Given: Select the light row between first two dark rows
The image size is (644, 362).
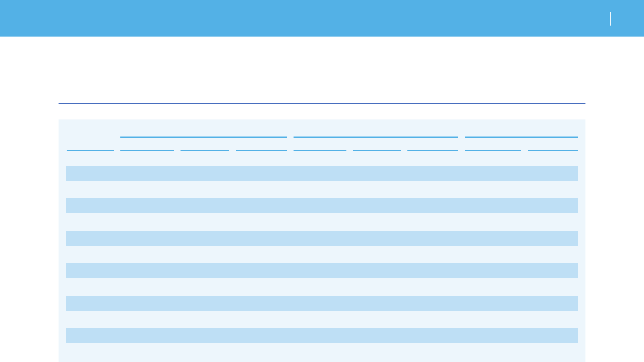Looking at the screenshot, I should click(x=322, y=189).
